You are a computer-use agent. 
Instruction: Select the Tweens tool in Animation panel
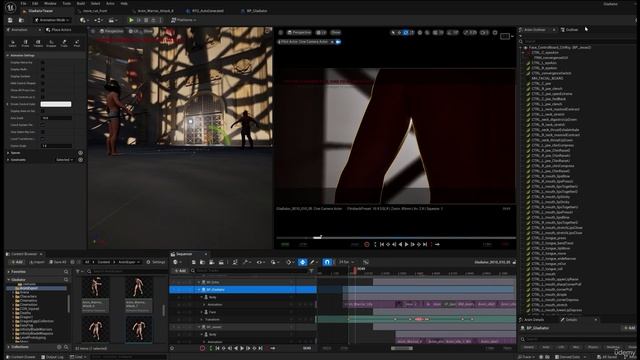click(38, 43)
